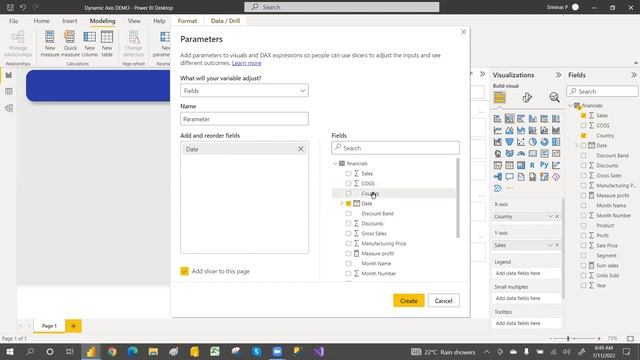Click the Create button

pyautogui.click(x=409, y=300)
